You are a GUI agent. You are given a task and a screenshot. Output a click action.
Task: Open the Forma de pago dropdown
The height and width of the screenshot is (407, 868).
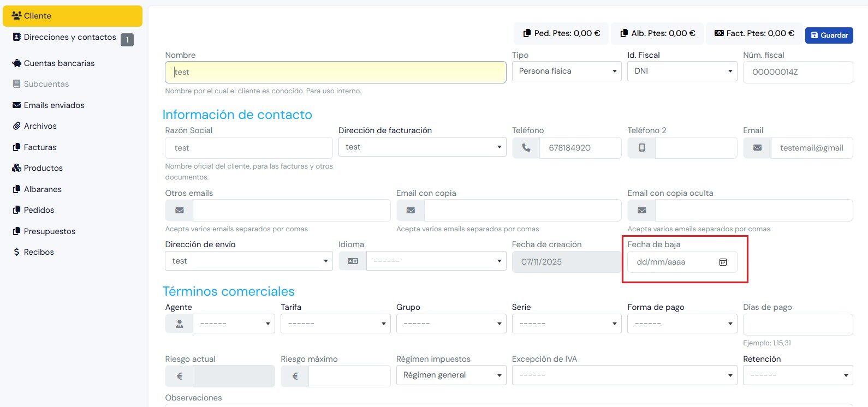click(682, 324)
